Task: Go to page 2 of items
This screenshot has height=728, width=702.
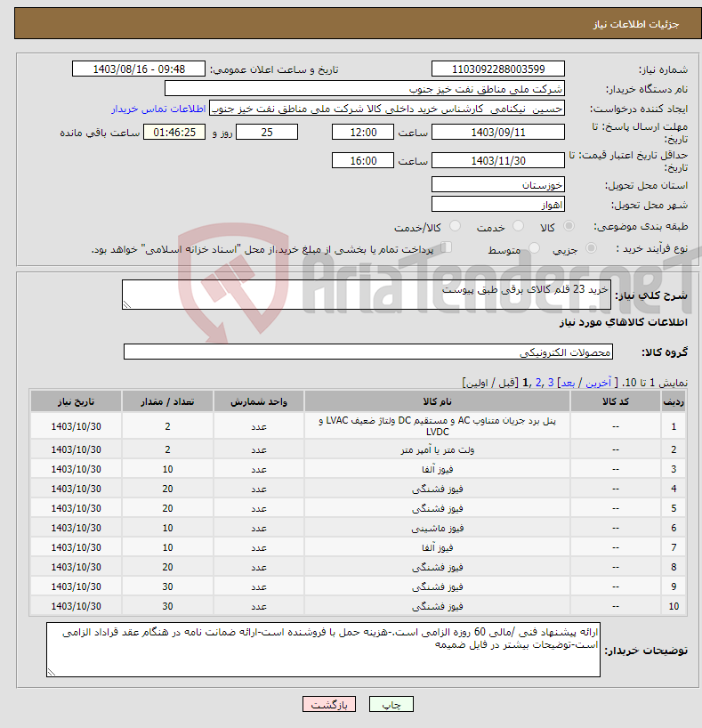Action: point(538,383)
